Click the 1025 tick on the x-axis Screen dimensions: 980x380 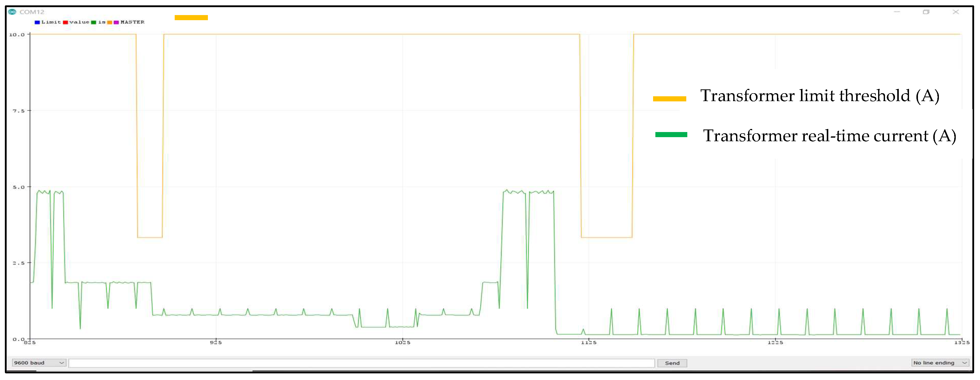tap(403, 343)
